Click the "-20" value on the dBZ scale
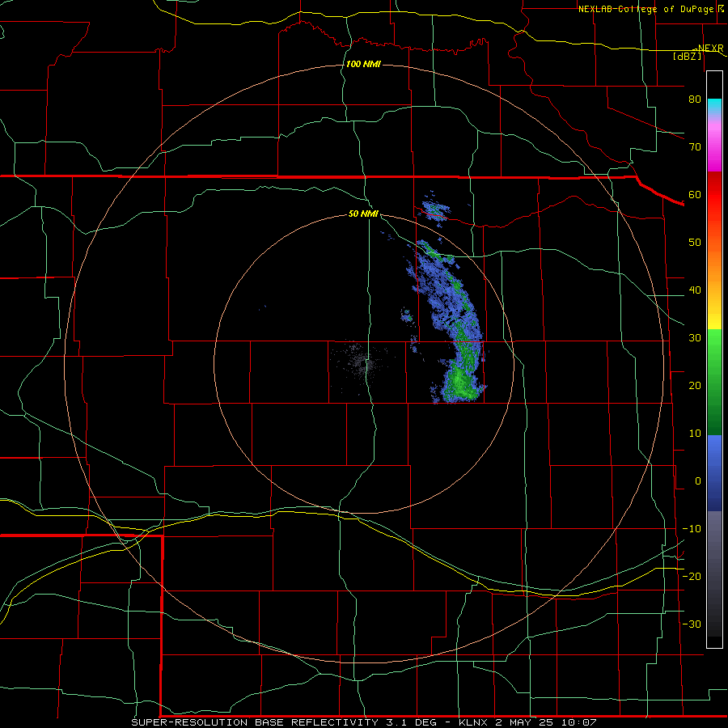The height and width of the screenshot is (728, 728). point(692,576)
